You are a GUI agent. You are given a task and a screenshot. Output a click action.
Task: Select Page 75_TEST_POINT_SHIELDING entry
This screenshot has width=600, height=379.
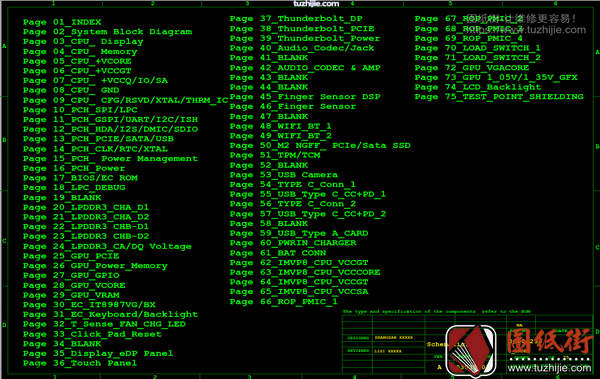499,96
